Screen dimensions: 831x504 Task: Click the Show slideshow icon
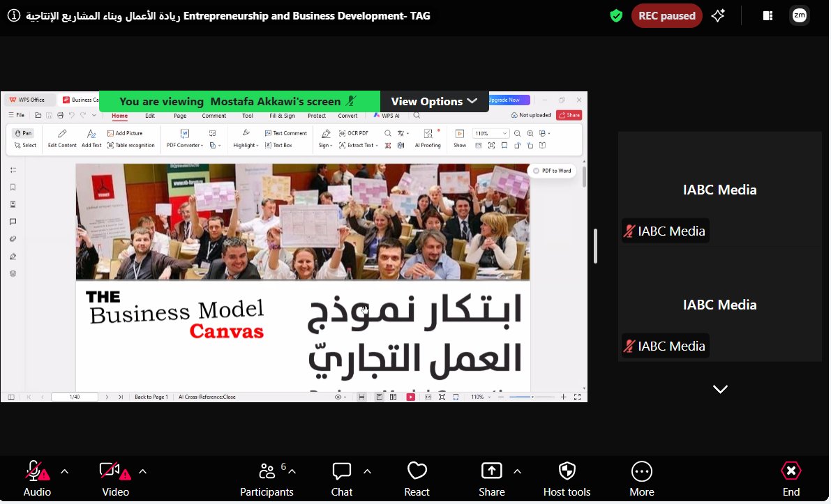tap(460, 139)
